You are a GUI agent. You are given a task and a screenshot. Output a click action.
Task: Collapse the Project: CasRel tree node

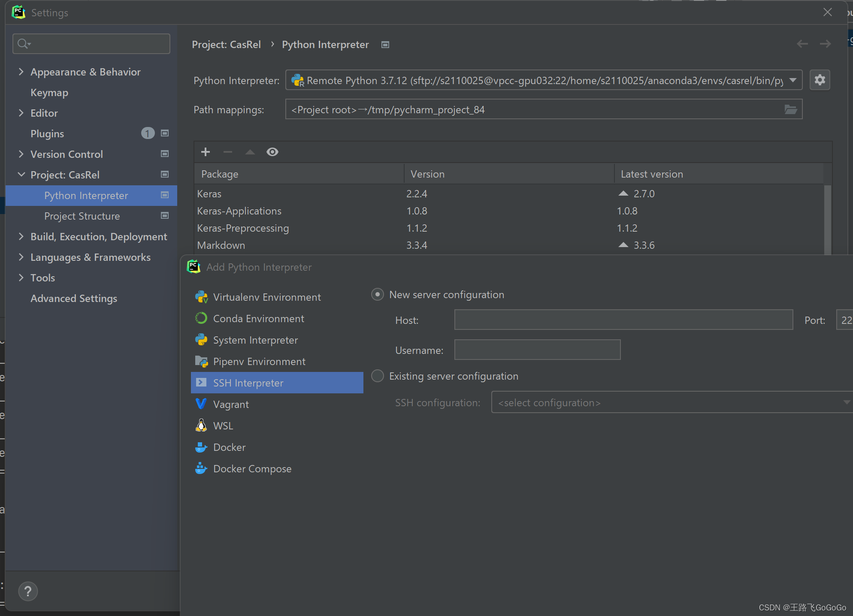tap(21, 175)
